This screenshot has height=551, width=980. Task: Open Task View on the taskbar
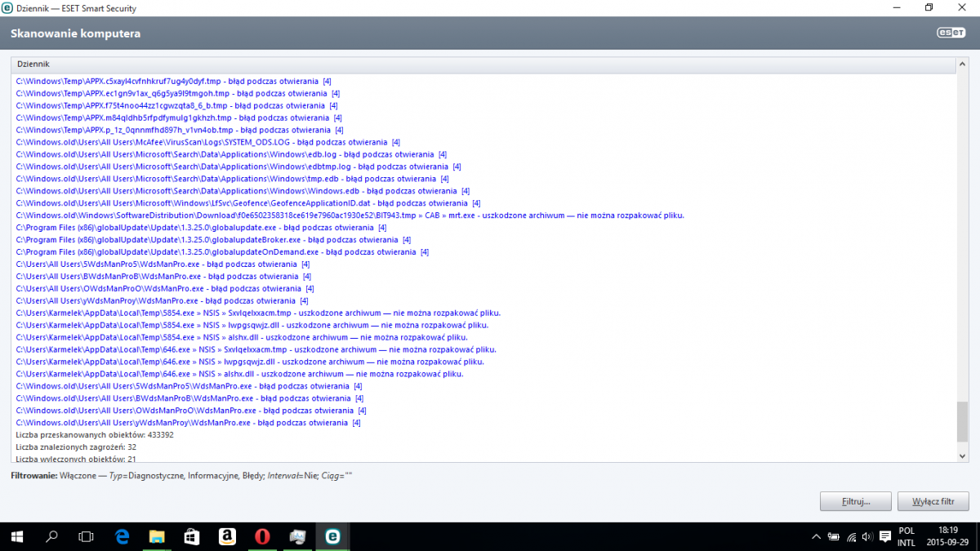coord(86,536)
